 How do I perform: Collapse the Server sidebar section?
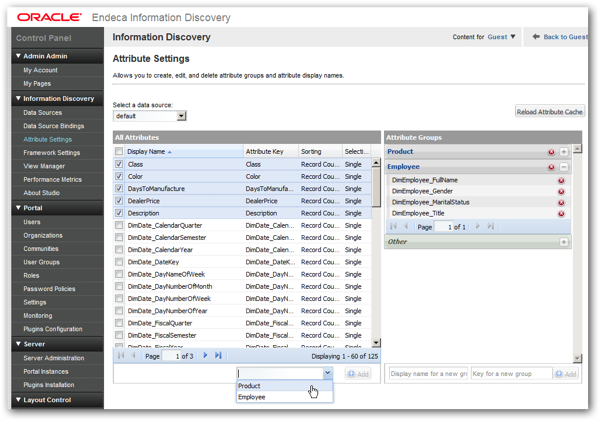18,344
